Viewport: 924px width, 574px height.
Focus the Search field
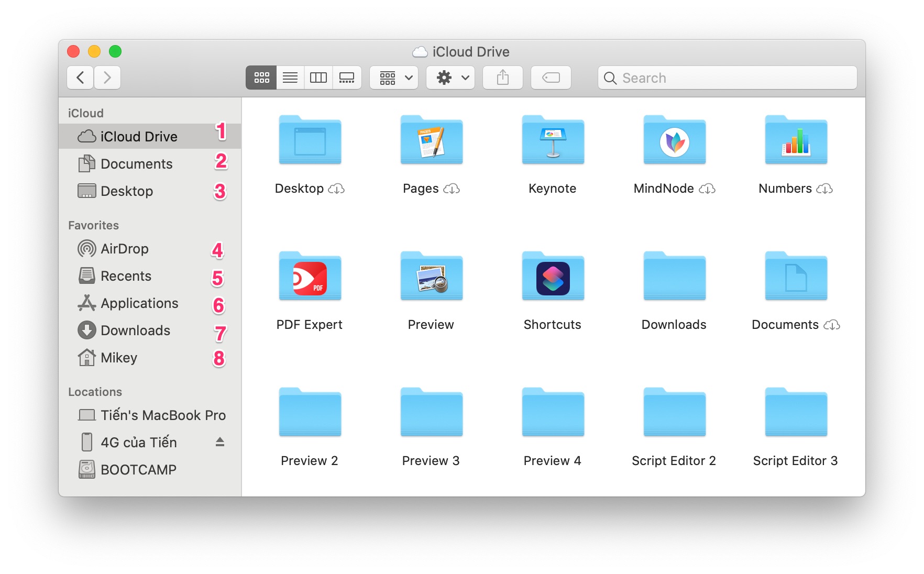click(727, 78)
